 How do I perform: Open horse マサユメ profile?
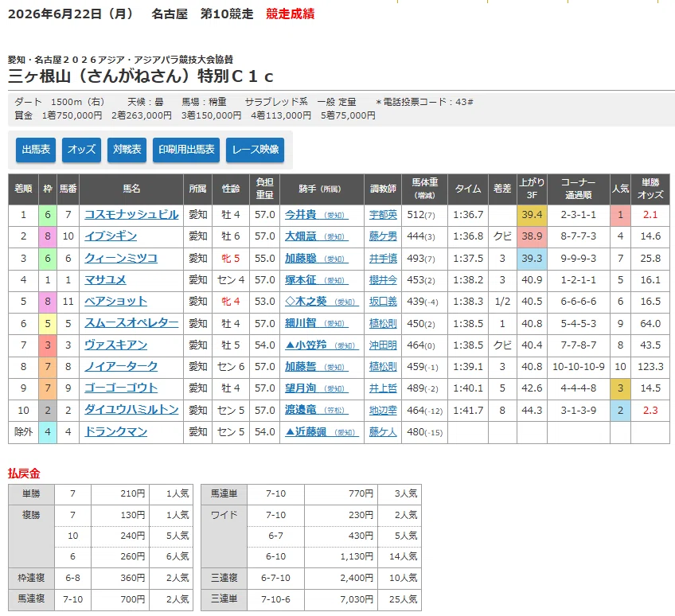(x=105, y=280)
